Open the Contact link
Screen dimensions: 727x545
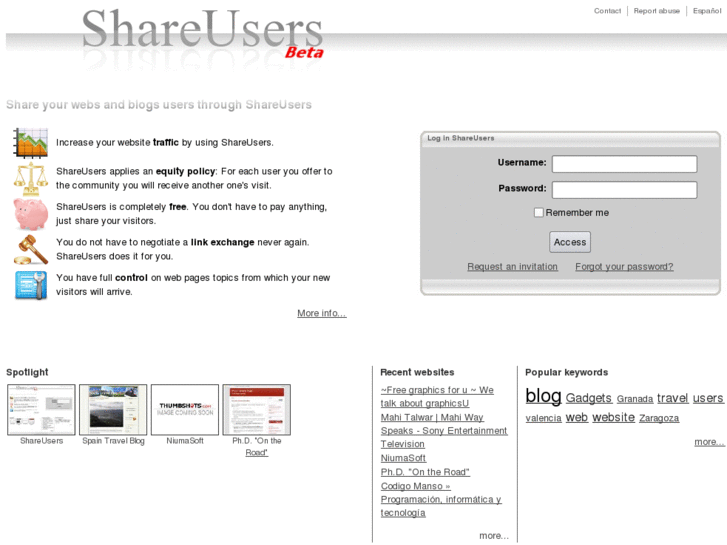click(x=607, y=11)
